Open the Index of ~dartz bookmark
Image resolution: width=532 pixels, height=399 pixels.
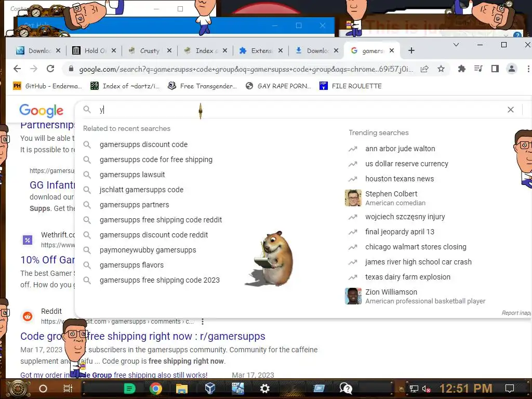[125, 86]
